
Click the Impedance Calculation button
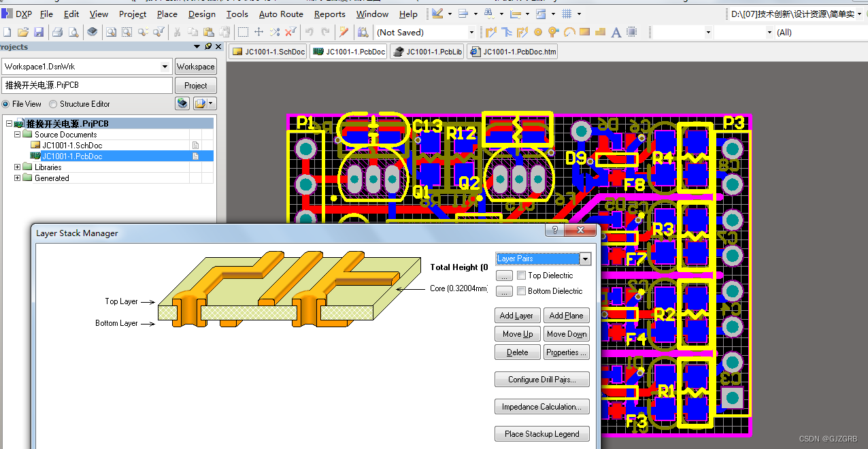click(x=541, y=406)
